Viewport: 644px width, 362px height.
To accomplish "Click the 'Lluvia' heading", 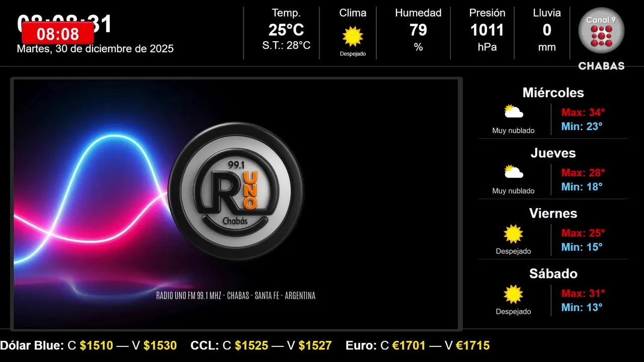I will (x=547, y=13).
